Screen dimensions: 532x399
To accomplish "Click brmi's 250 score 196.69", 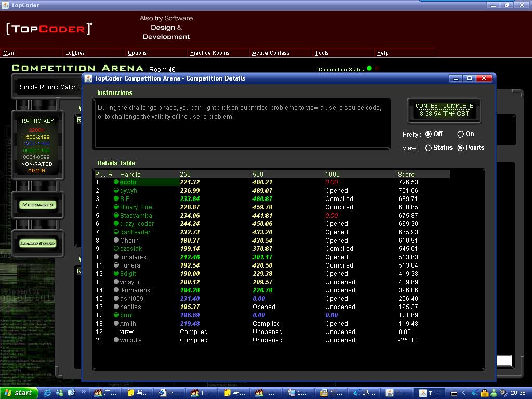I will (x=190, y=315).
